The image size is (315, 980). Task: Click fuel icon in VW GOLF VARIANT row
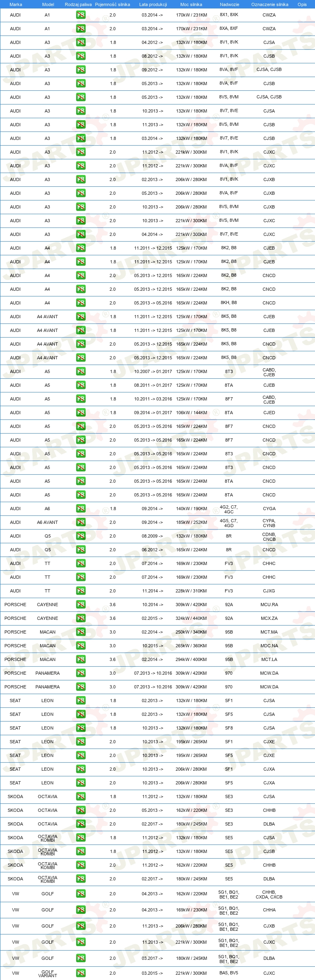pos(81,973)
